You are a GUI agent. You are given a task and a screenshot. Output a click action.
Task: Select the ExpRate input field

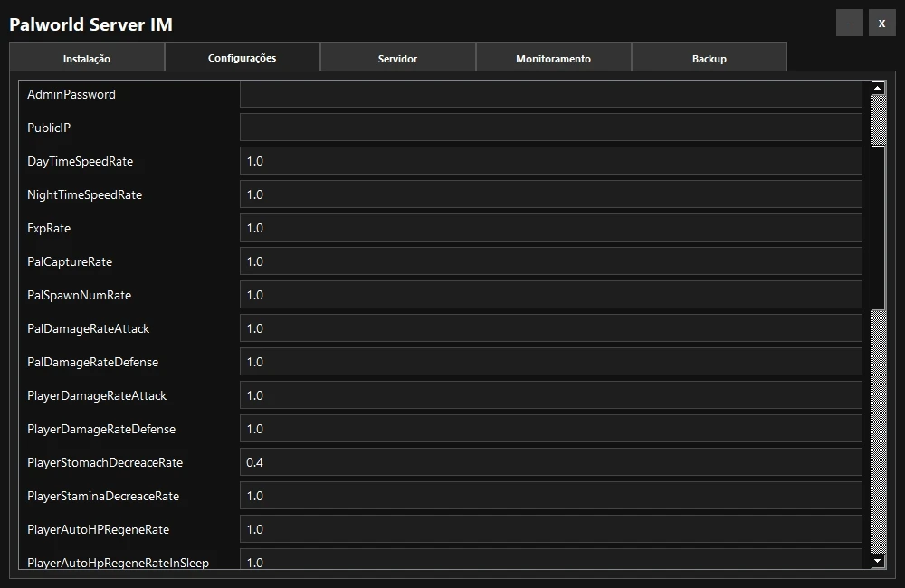pyautogui.click(x=550, y=228)
